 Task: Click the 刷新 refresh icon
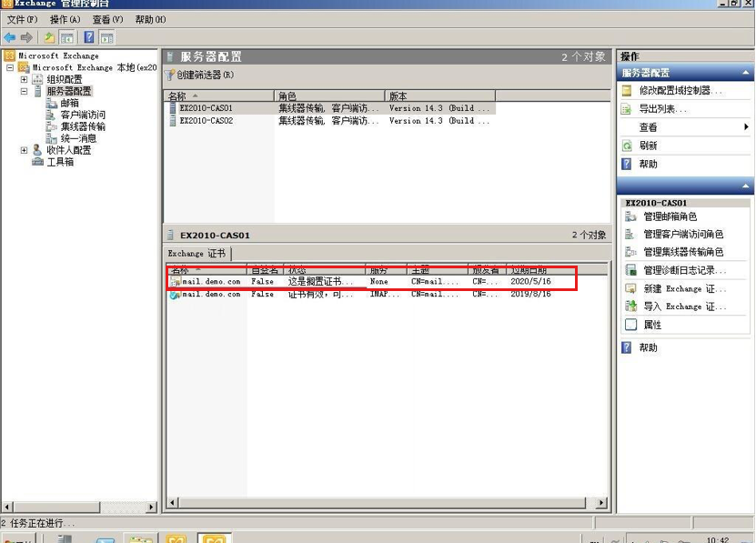627,146
